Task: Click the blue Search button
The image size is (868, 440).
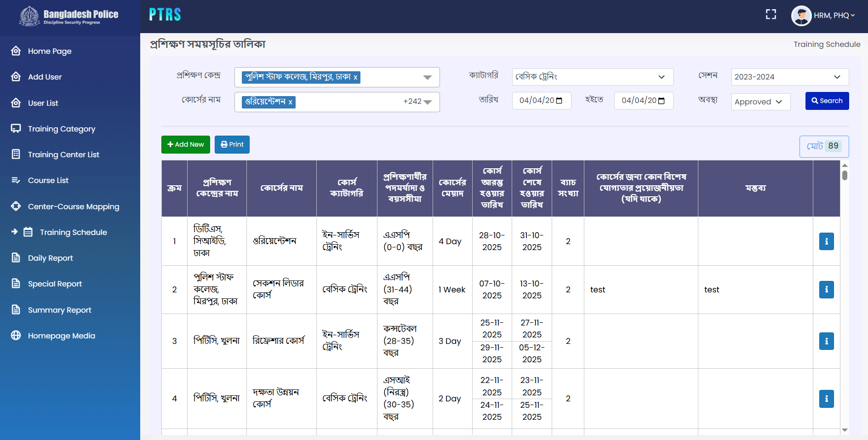Action: tap(827, 101)
